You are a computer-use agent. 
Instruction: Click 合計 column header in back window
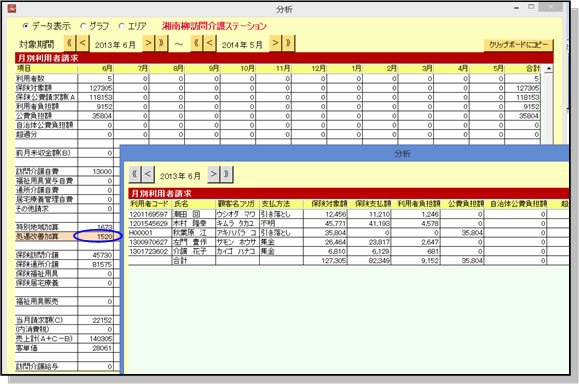point(523,69)
